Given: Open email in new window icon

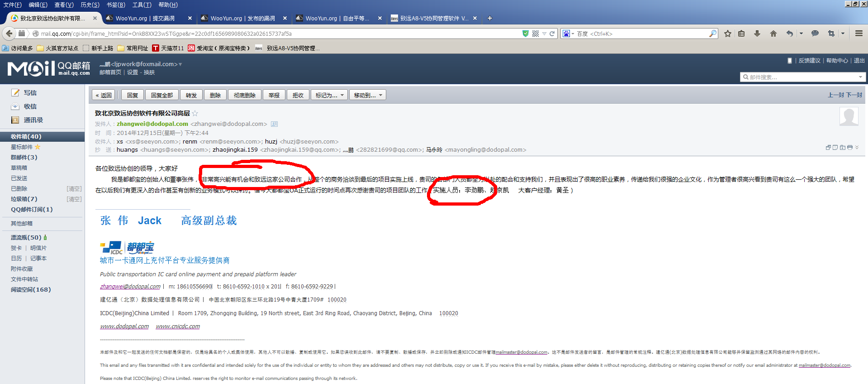Looking at the screenshot, I should [x=828, y=148].
